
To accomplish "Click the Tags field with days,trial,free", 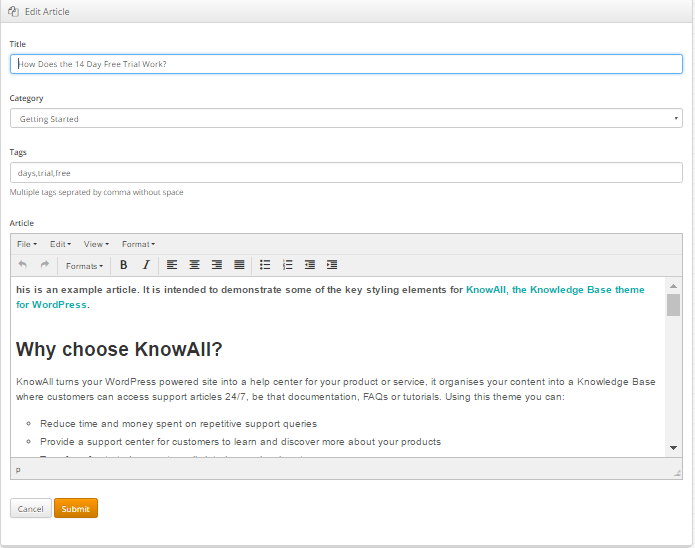I will click(346, 172).
